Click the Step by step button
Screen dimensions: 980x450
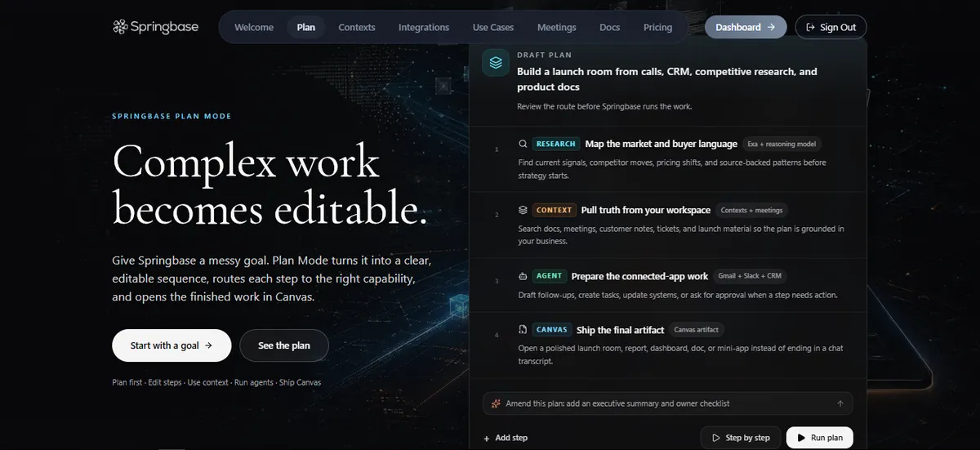(741, 438)
